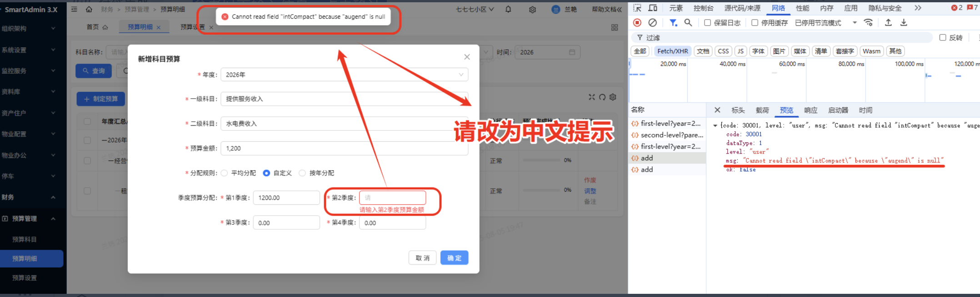The image size is (980, 297).
Task: Open the 一级科目 提供服务收入 dropdown
Action: pyautogui.click(x=345, y=99)
